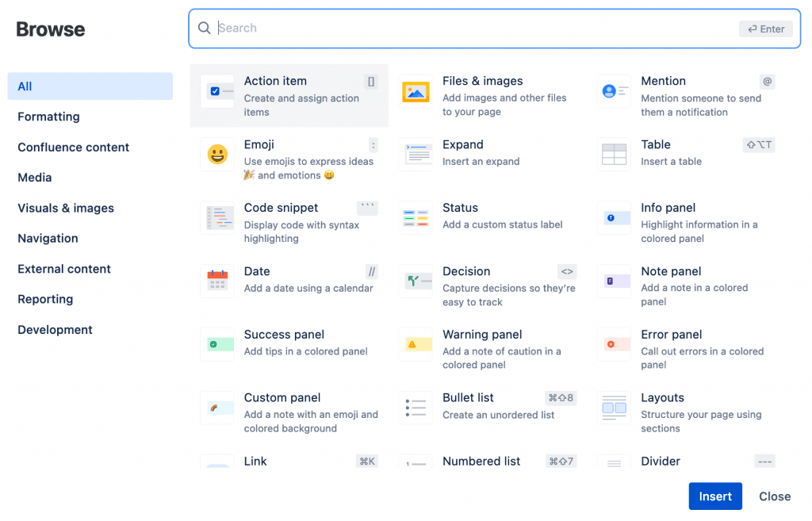812x521 pixels.
Task: Select the Note panel icon
Action: coord(615,281)
